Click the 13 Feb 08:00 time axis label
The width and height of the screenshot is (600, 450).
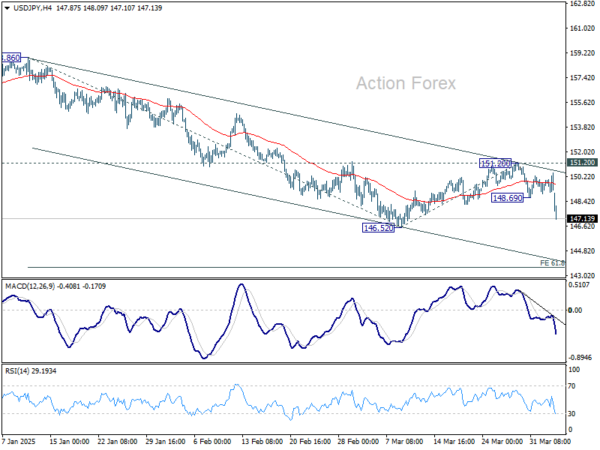coord(260,441)
